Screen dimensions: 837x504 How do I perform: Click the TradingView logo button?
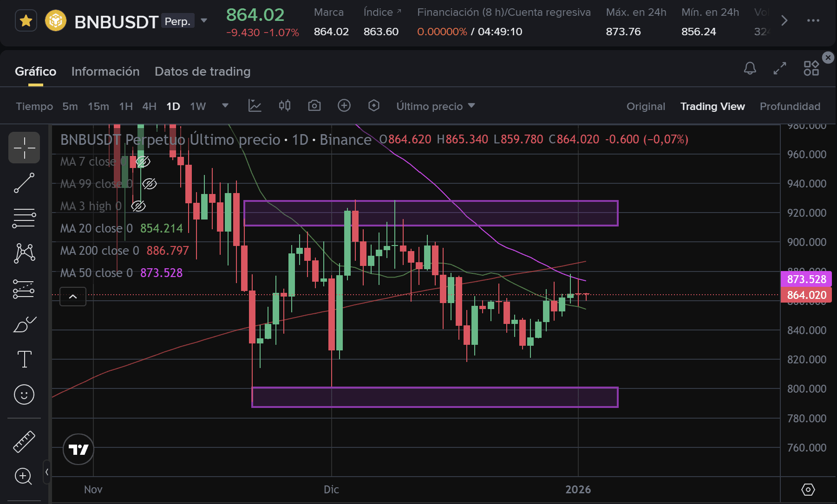(x=78, y=449)
